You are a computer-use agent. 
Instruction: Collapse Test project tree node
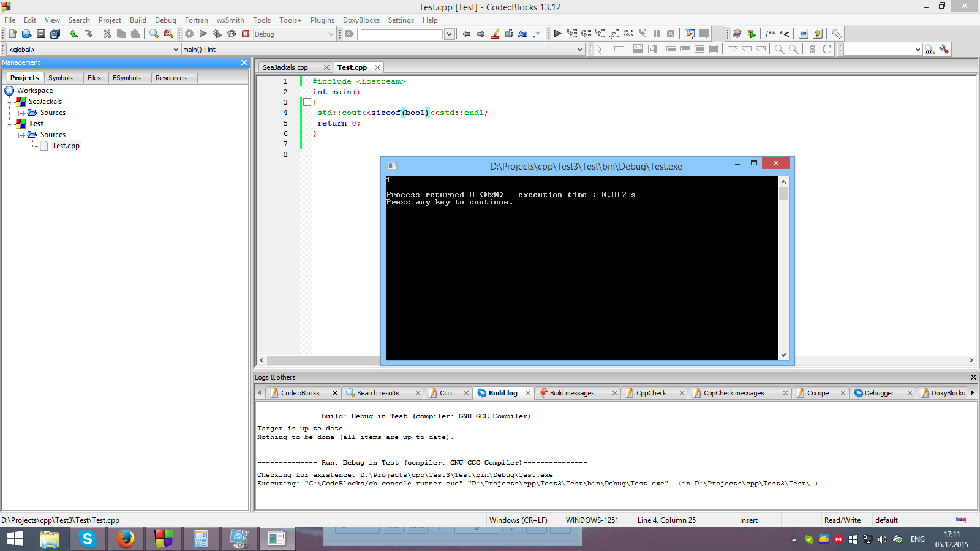(10, 124)
